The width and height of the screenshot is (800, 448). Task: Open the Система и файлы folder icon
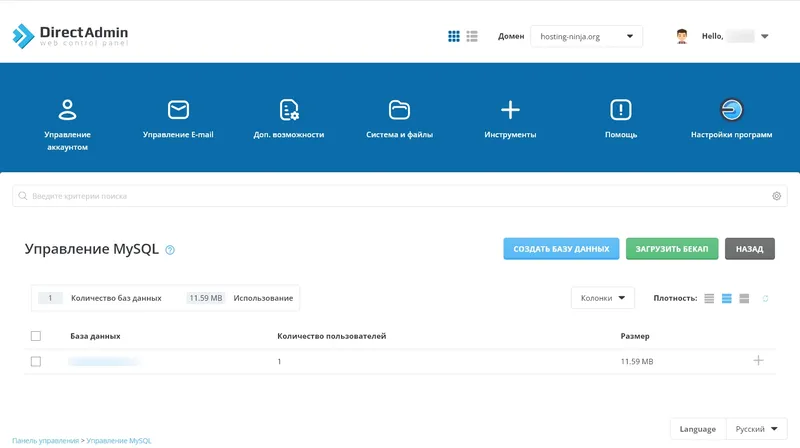tap(399, 110)
